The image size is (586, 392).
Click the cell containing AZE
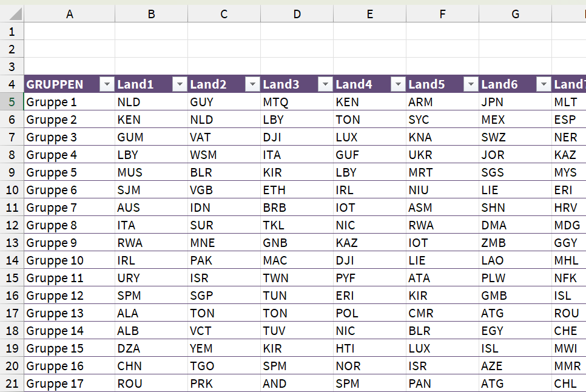pyautogui.click(x=515, y=366)
